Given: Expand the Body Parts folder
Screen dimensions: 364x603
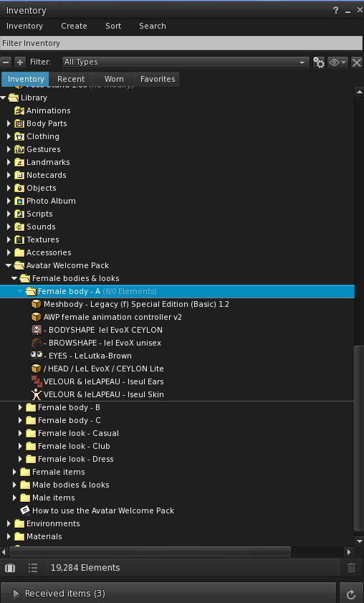Looking at the screenshot, I should [9, 123].
